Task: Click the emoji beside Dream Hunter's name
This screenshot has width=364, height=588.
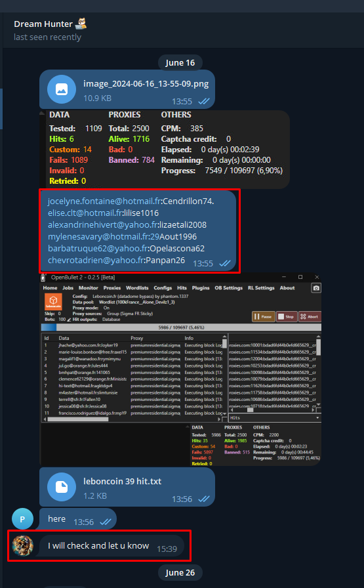Action: tap(81, 24)
